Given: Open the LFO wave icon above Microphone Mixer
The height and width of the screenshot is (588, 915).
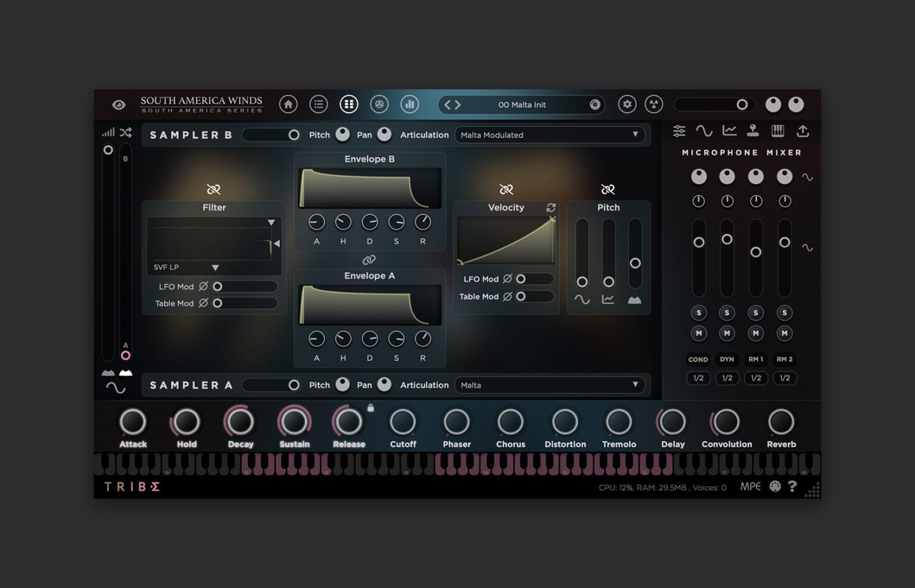Looking at the screenshot, I should tap(705, 131).
